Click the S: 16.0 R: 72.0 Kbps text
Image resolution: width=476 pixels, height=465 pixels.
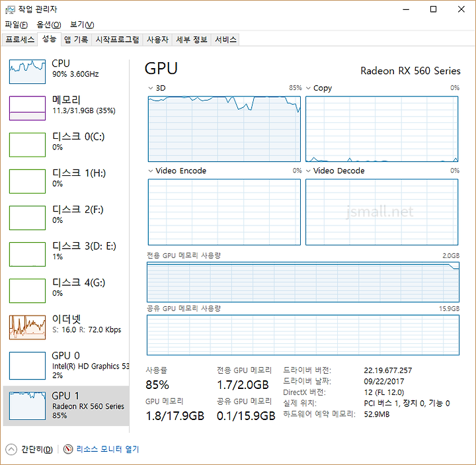87,329
